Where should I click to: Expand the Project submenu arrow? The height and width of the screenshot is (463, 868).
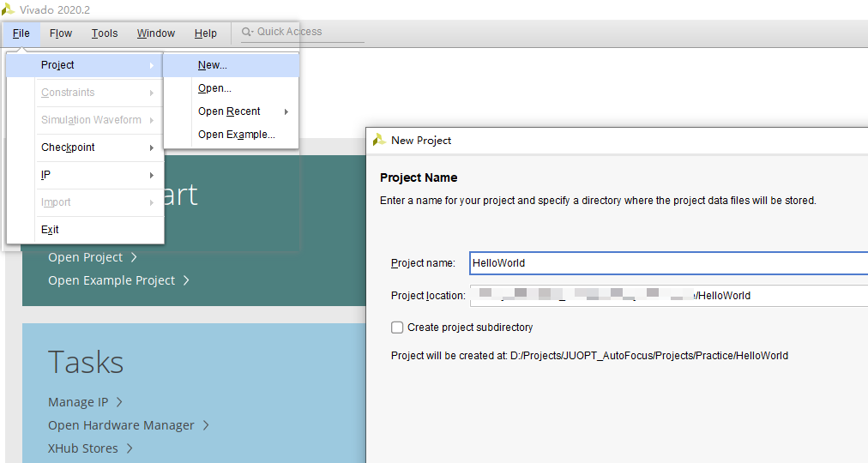(152, 65)
